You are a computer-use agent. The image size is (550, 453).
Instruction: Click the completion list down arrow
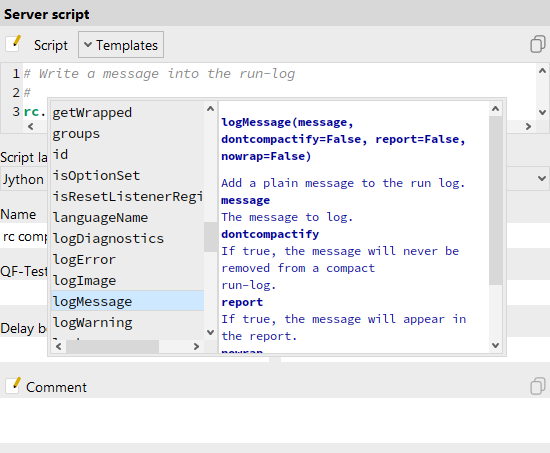tap(210, 332)
